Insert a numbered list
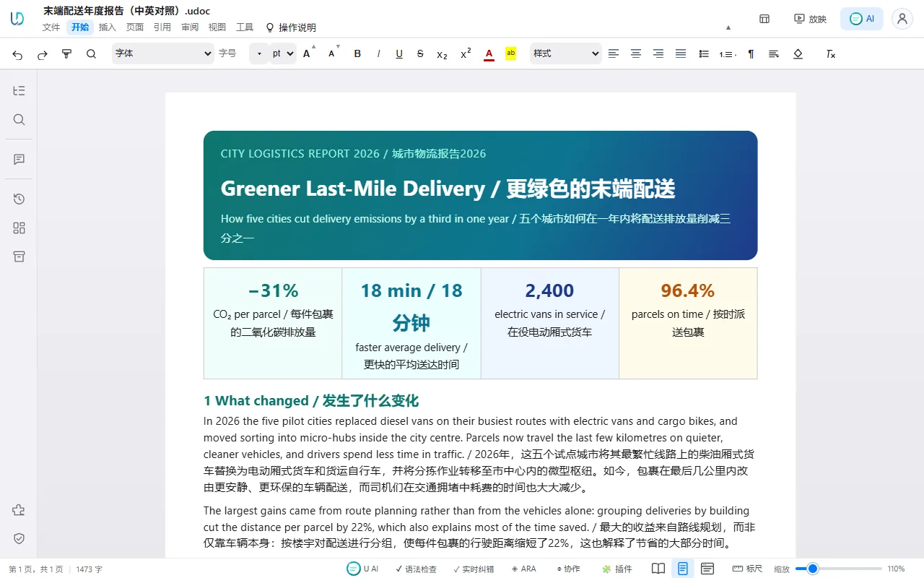The height and width of the screenshot is (578, 924). tap(727, 54)
